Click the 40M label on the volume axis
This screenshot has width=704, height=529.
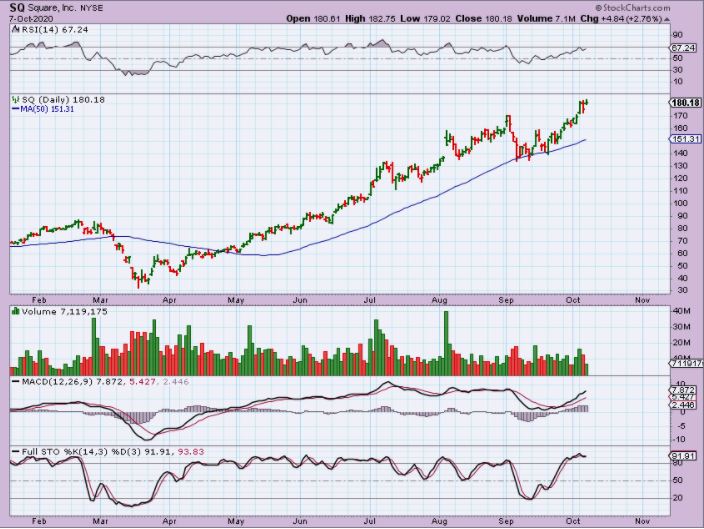point(681,311)
